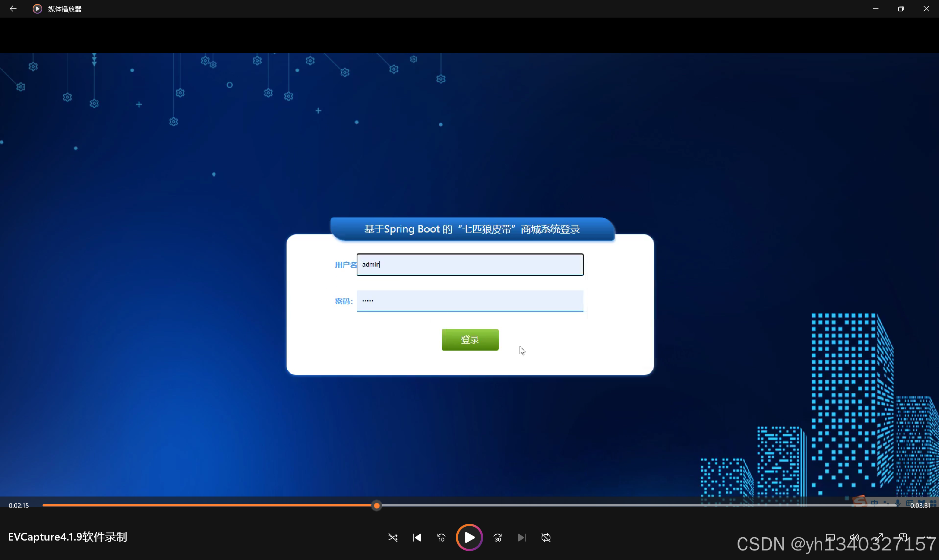The image size is (939, 560).
Task: Restore down the player window
Action: (900, 9)
